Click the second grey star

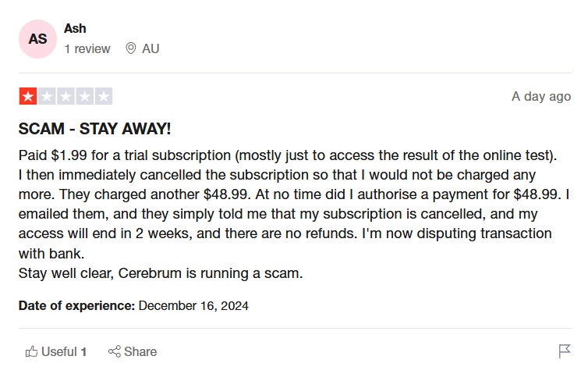[47, 97]
